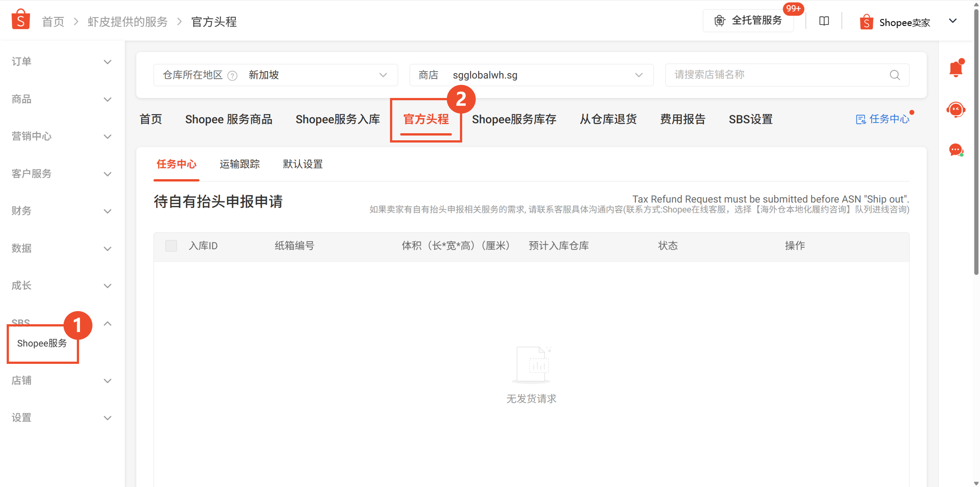Go to 首页 in breadcrumb

[x=53, y=22]
